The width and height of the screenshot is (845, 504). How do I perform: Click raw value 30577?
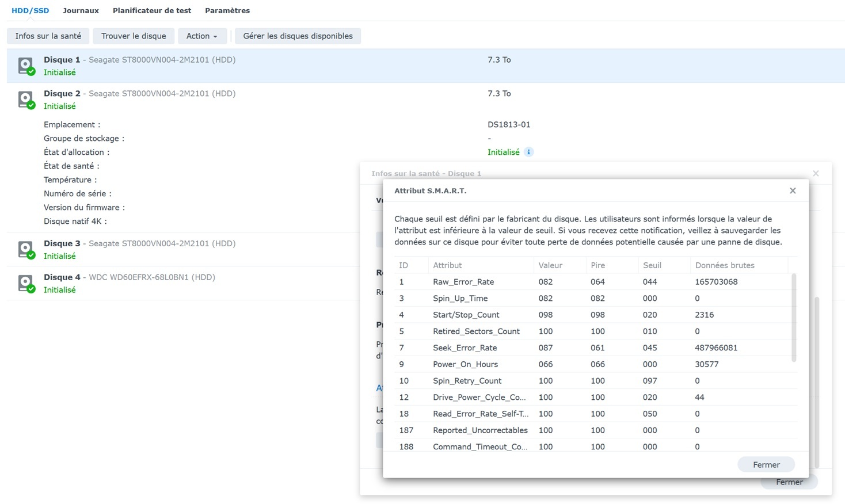[706, 364]
